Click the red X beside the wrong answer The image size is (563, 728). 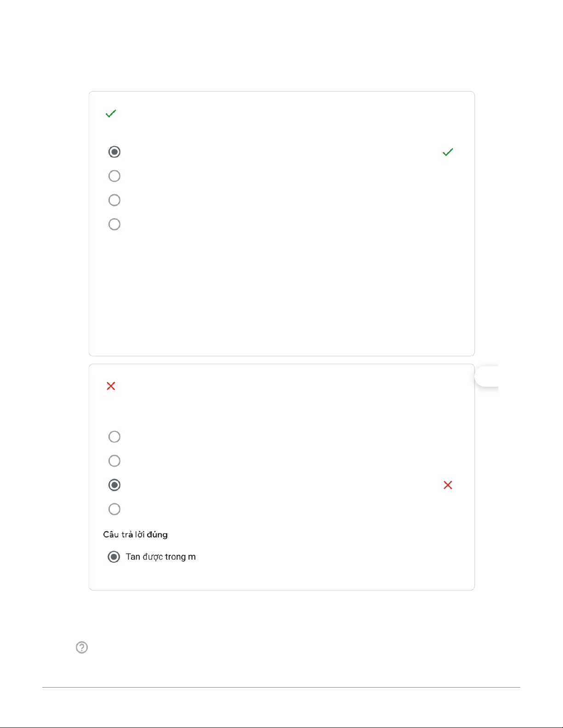tap(448, 485)
